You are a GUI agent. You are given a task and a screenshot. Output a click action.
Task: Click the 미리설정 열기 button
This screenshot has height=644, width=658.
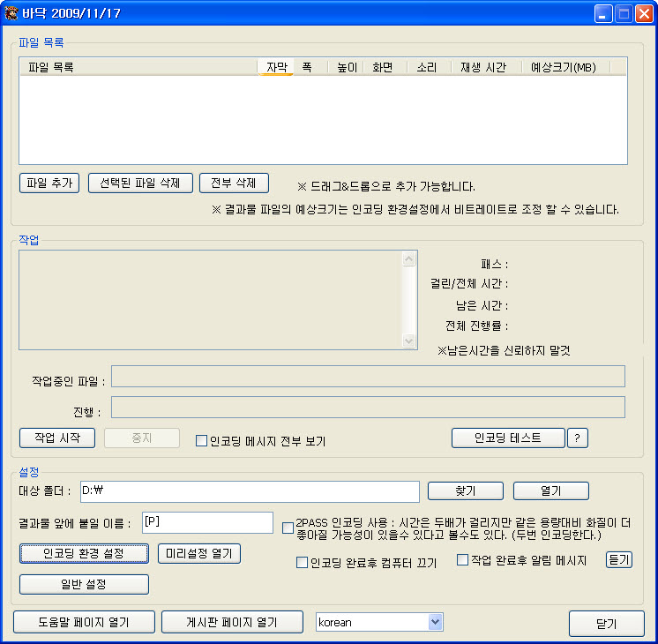coord(199,554)
